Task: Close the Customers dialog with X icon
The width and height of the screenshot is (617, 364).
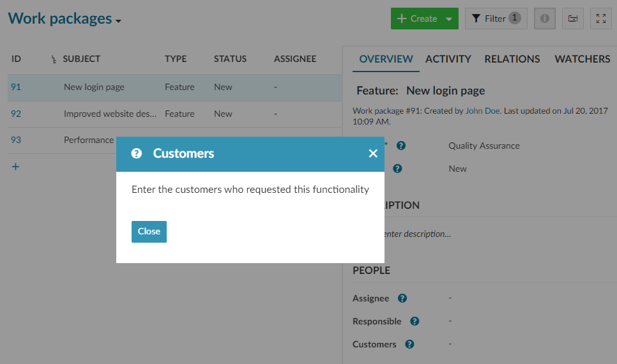Action: (373, 153)
